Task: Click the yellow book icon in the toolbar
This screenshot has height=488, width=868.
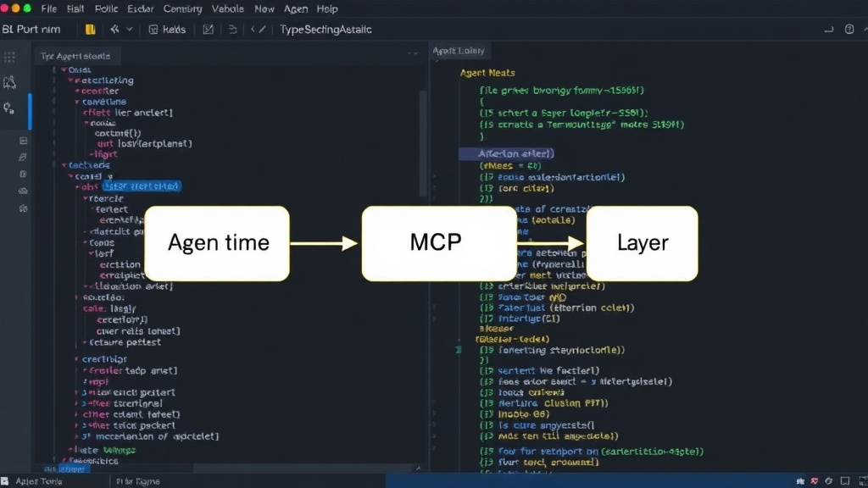Action: tap(90, 30)
